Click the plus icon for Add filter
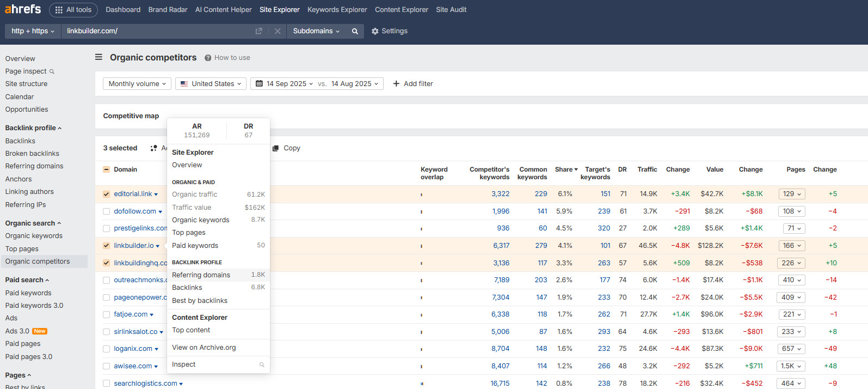The width and height of the screenshot is (868, 389). pos(396,84)
